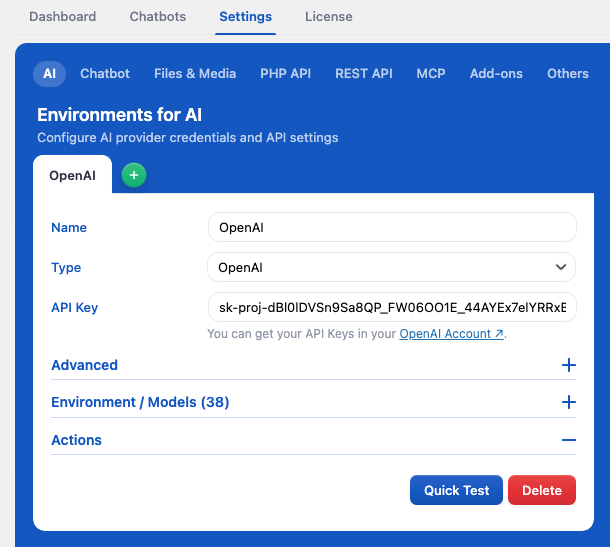Expand the Advanced section plus icon
Screen dimensions: 610x547
pyautogui.click(x=568, y=365)
